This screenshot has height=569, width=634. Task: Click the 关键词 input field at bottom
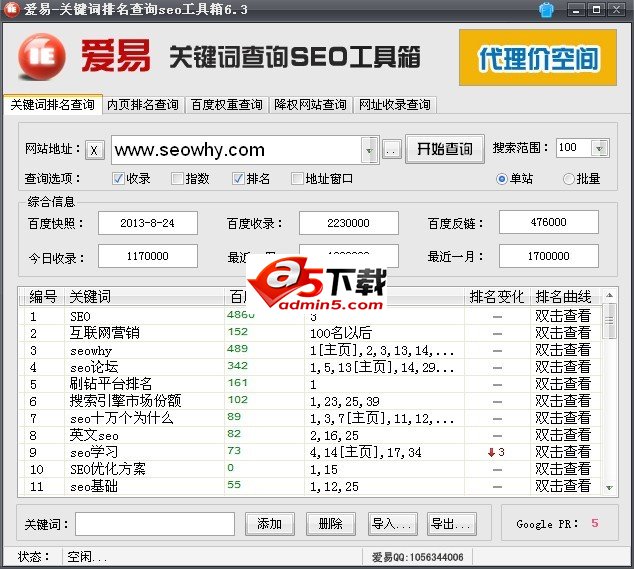coord(155,524)
